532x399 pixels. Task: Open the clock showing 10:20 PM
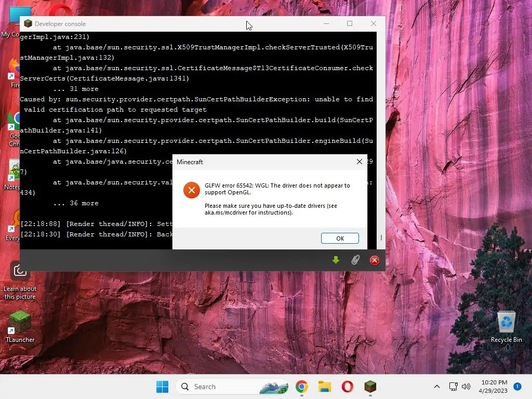coord(494,387)
